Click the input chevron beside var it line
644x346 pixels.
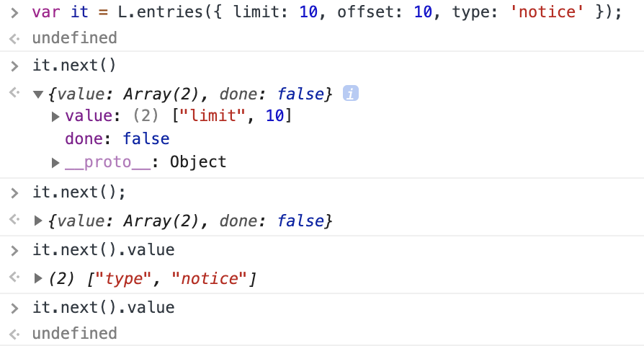[x=15, y=13]
